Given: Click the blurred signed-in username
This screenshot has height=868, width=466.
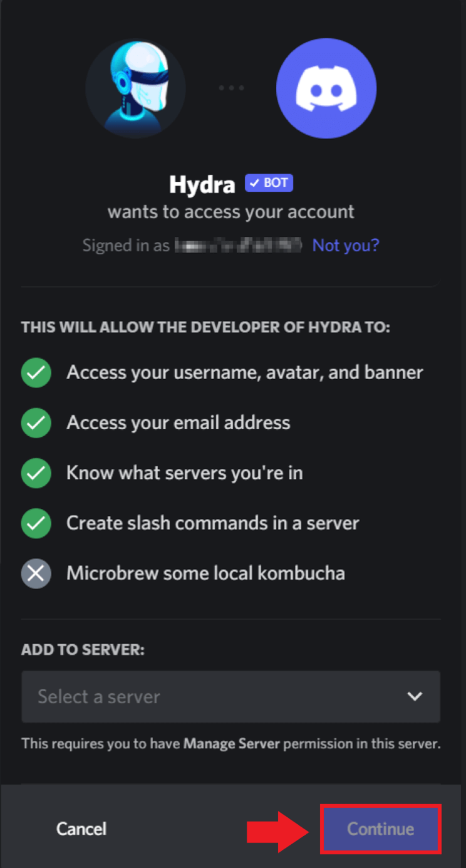Looking at the screenshot, I should (x=239, y=244).
